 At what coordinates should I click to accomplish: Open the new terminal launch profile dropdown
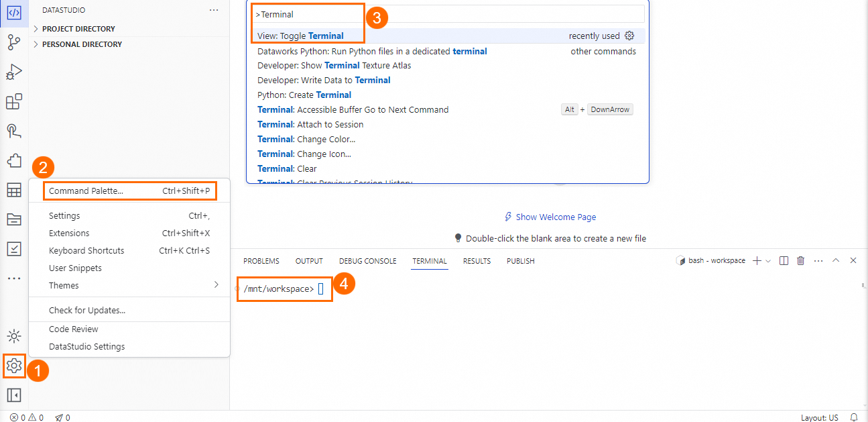768,261
